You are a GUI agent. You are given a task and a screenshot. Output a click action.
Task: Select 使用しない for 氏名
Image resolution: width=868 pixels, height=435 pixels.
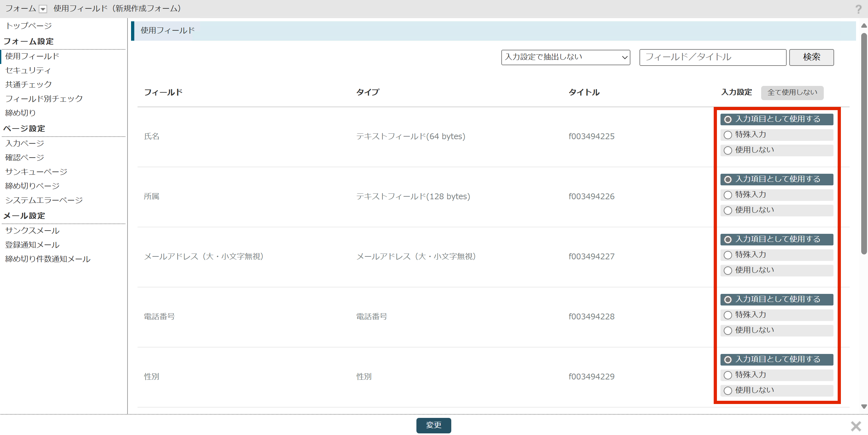[776, 150]
